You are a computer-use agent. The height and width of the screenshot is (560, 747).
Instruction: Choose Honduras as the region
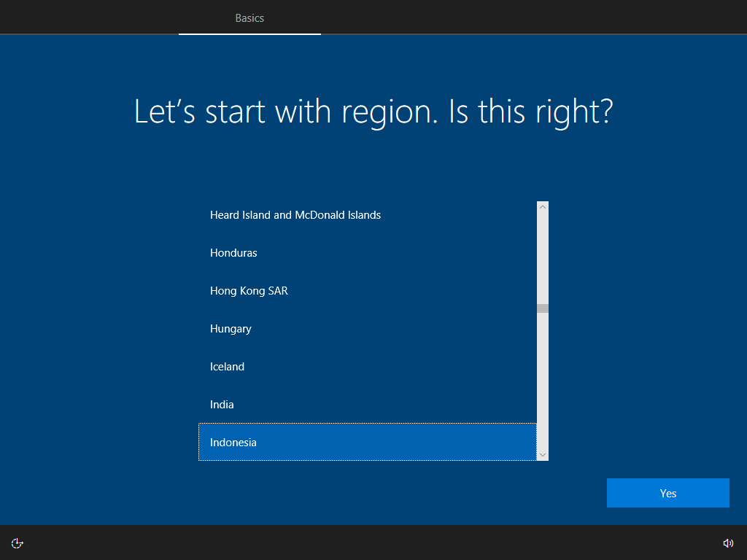328,252
